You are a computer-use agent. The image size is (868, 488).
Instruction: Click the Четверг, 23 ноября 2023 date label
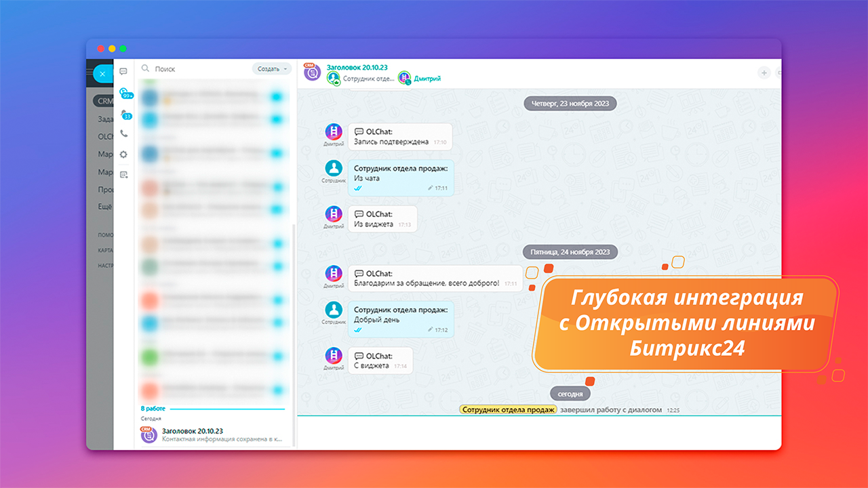click(570, 104)
